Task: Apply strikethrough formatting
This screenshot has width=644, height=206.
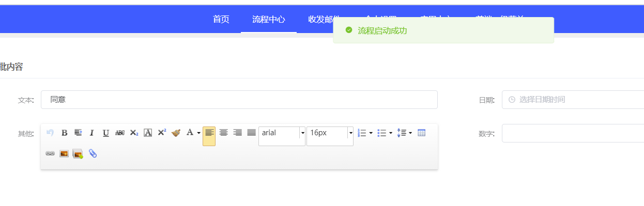Action: [x=120, y=133]
